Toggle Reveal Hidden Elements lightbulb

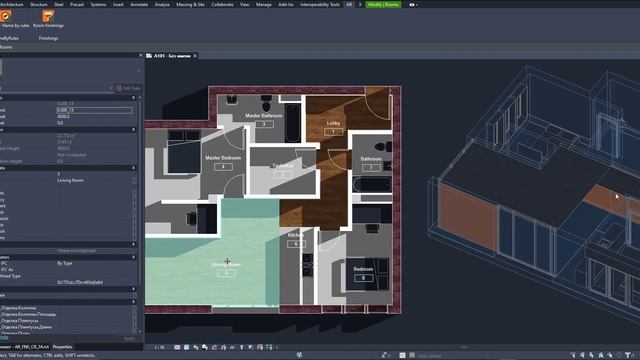242,347
